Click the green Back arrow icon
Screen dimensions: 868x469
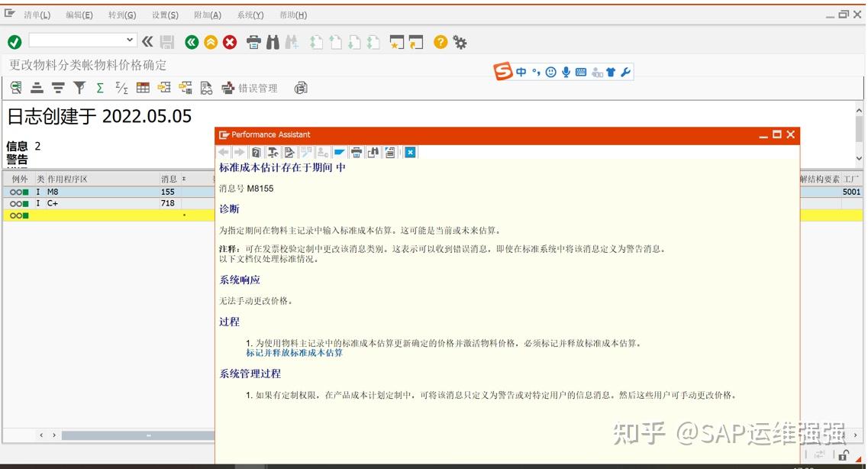click(x=191, y=42)
